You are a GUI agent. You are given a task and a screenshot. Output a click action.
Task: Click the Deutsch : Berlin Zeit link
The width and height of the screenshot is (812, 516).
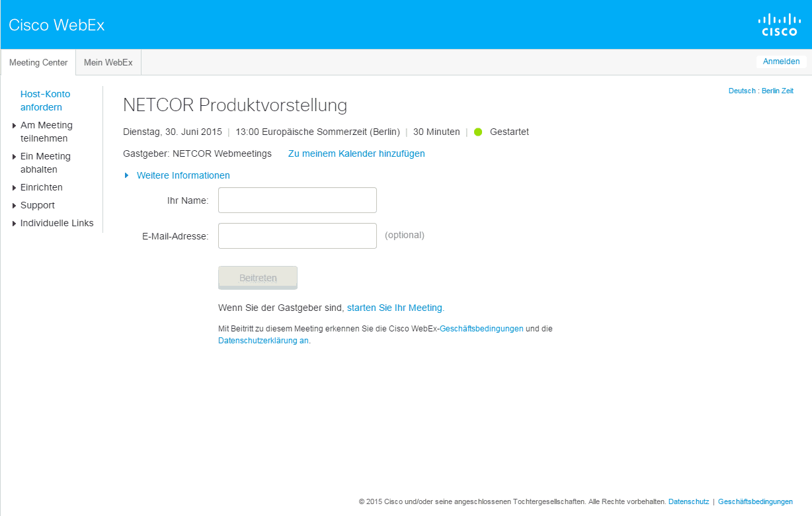pyautogui.click(x=761, y=91)
